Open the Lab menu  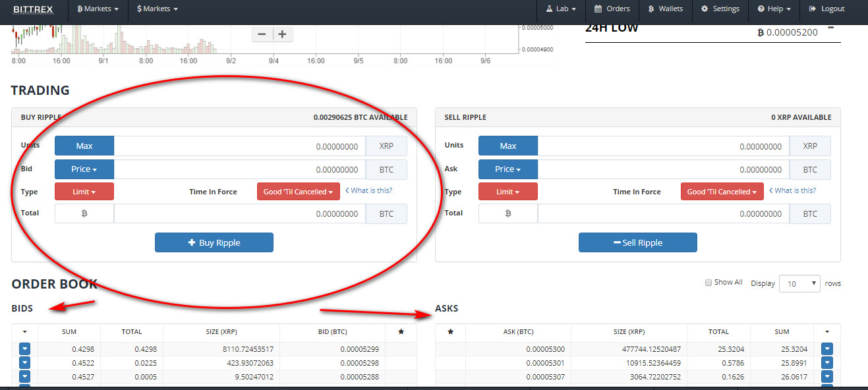tap(561, 9)
